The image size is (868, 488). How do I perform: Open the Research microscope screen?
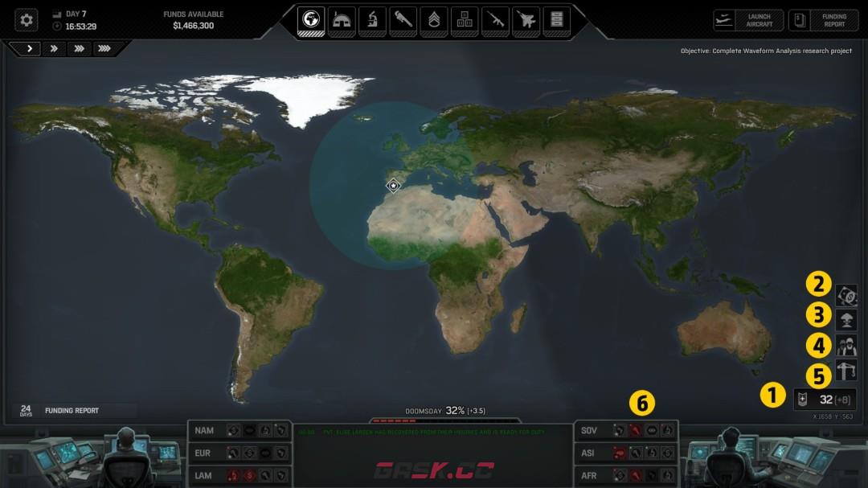click(x=372, y=20)
